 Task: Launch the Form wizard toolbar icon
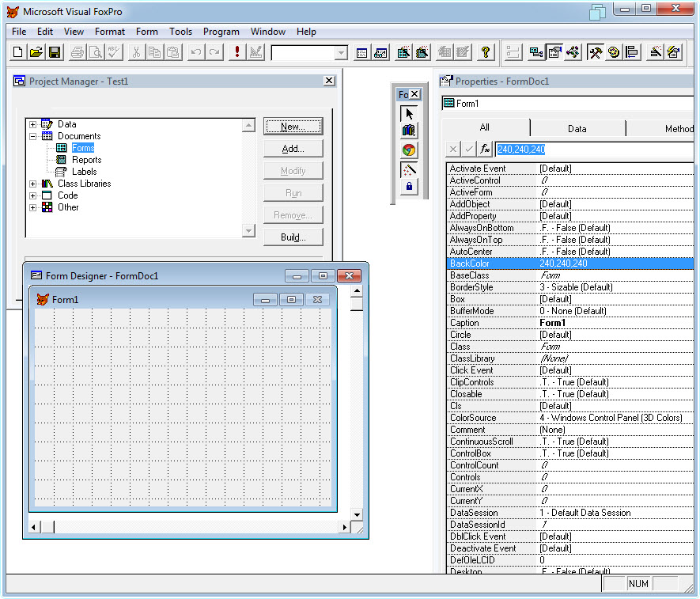point(403,53)
